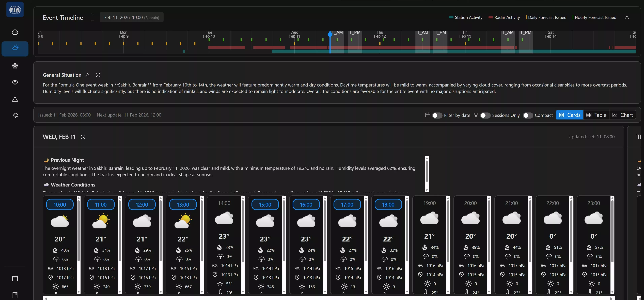The width and height of the screenshot is (644, 300).
Task: Collapse the General Situation section
Action: tap(87, 75)
